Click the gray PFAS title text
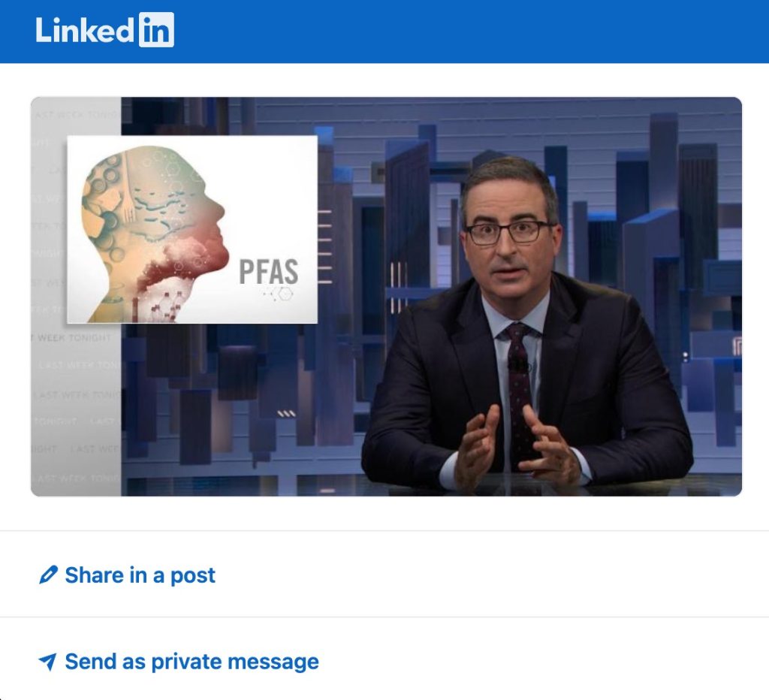769x700 pixels. [x=269, y=271]
